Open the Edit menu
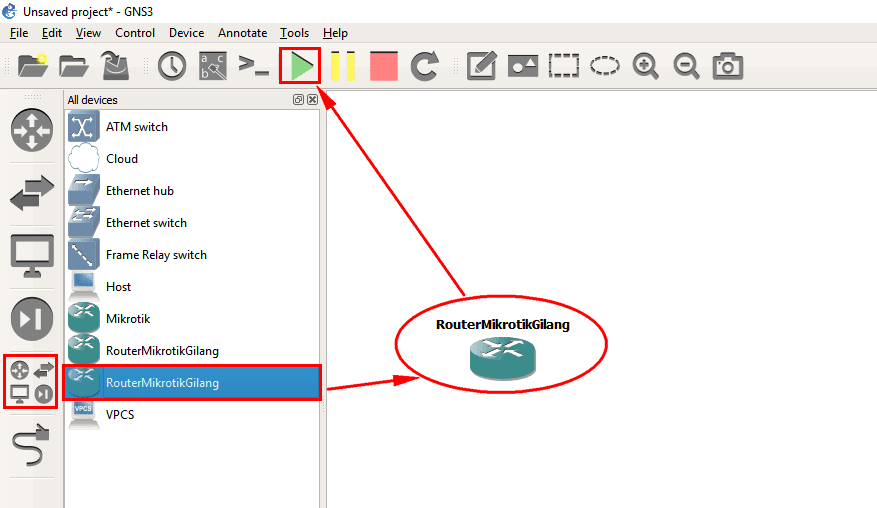877x508 pixels. (51, 33)
